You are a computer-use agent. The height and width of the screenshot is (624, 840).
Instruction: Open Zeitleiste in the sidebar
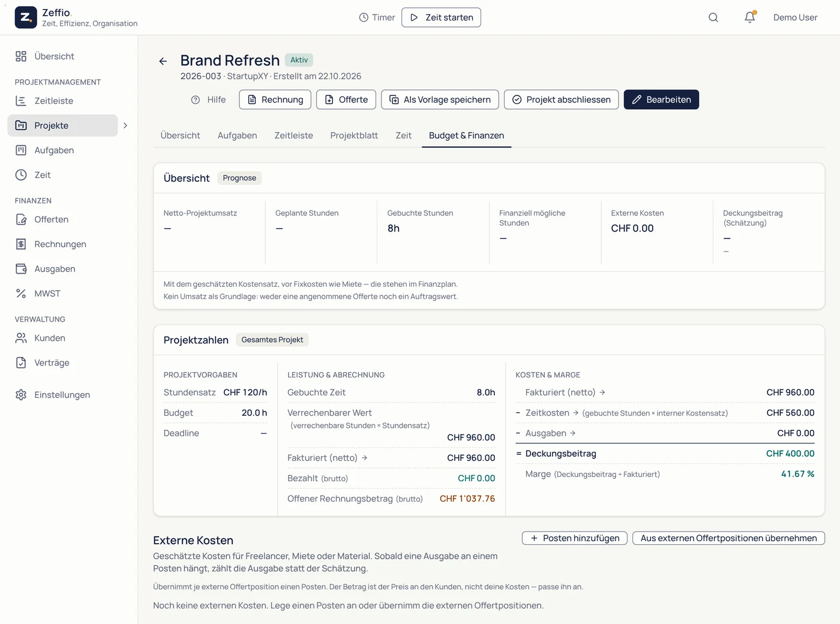63,101
